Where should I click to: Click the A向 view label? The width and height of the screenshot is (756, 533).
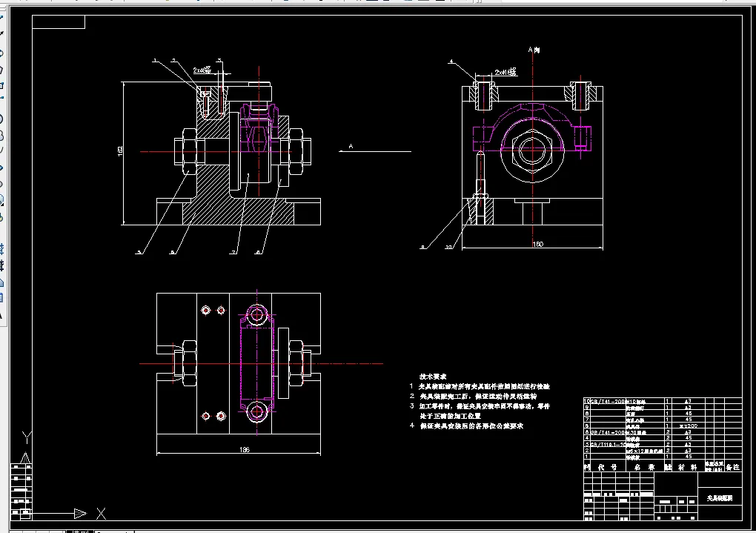coord(534,50)
